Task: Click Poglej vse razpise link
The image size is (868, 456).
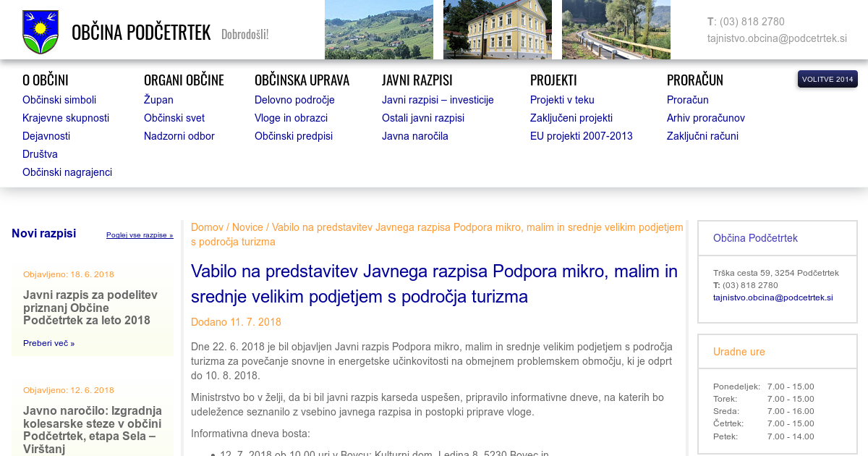Action: click(140, 235)
